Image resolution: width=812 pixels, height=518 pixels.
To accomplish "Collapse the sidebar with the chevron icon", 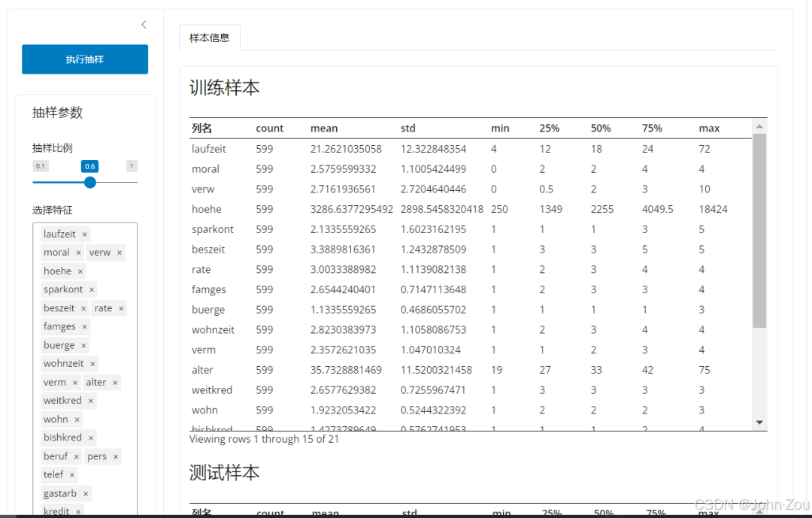I will tap(144, 24).
